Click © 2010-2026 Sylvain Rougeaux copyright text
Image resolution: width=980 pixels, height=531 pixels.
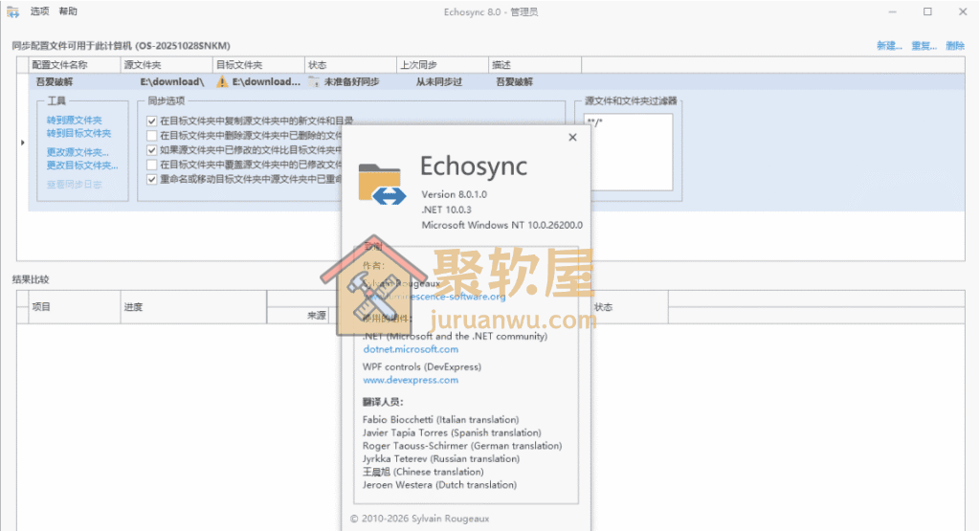(x=420, y=519)
